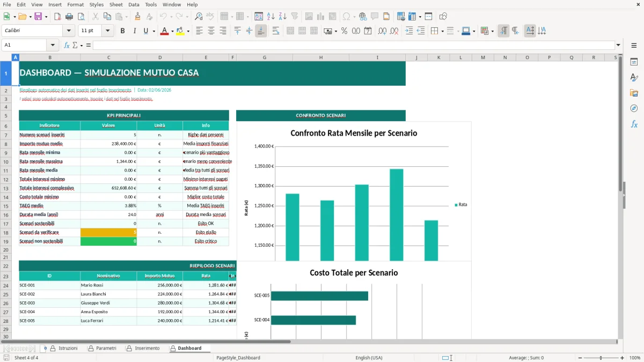Image resolution: width=644 pixels, height=362 pixels.
Task: Click English (USA) language in status bar
Action: [x=369, y=358]
